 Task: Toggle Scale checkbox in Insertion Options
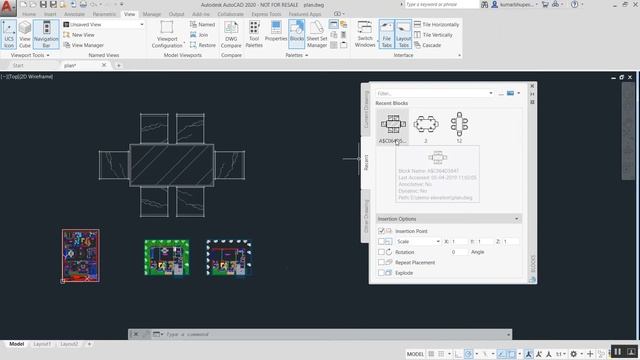[381, 242]
